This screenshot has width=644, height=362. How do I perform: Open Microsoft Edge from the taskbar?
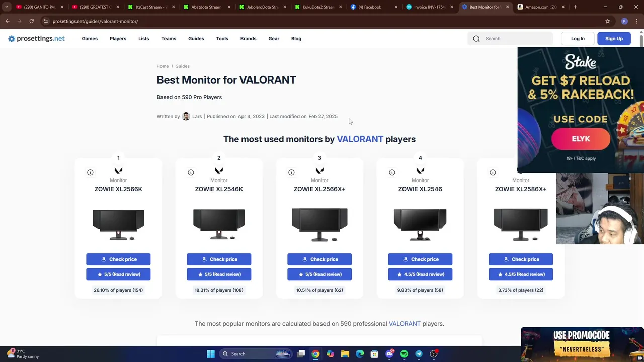(x=360, y=354)
